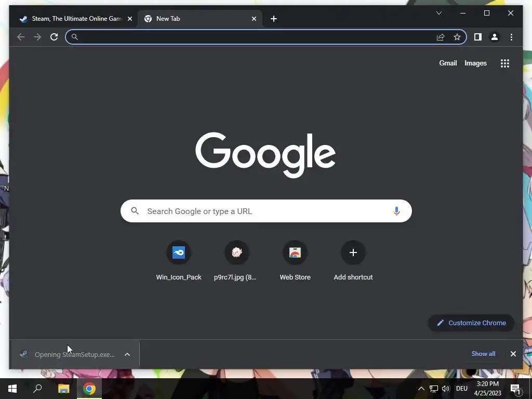Open the Google apps grid
The image size is (532, 399).
[x=505, y=63]
